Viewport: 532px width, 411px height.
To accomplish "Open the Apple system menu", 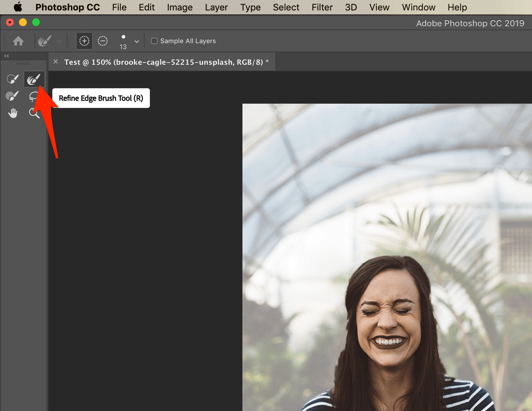I will click(x=18, y=7).
